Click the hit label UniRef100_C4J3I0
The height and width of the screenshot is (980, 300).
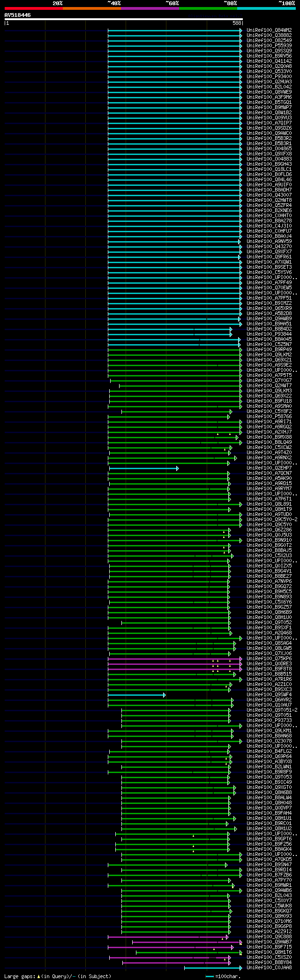[269, 226]
